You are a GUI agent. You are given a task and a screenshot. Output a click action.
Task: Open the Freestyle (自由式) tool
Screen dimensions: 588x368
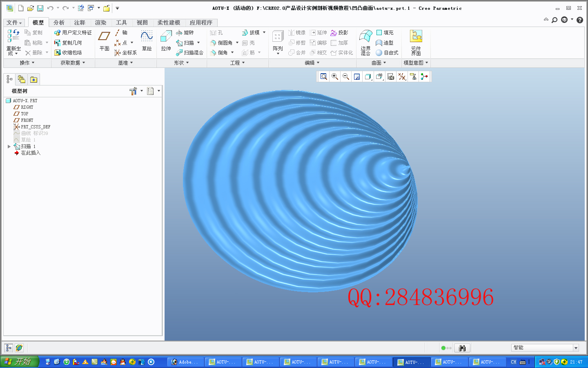[387, 53]
